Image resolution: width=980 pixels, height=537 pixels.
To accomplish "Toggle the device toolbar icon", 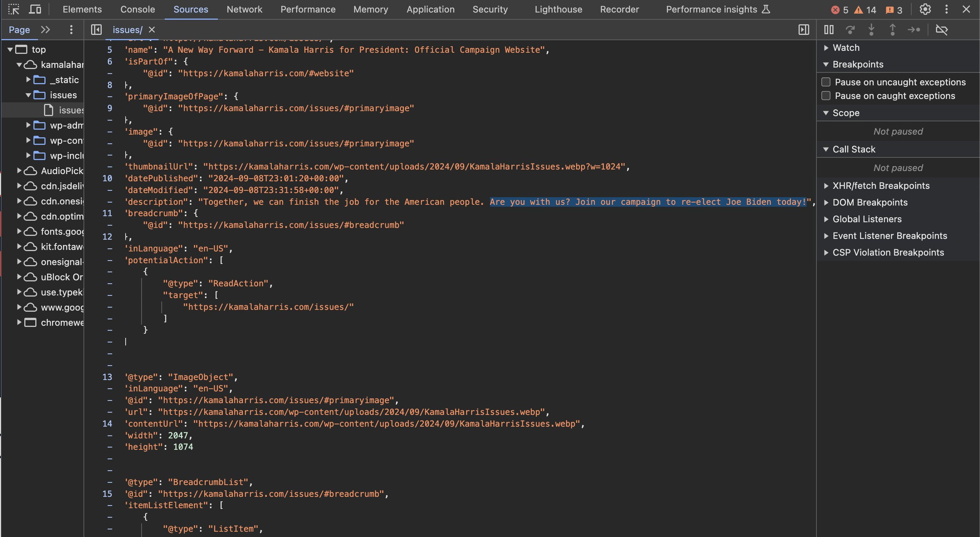I will coord(35,9).
